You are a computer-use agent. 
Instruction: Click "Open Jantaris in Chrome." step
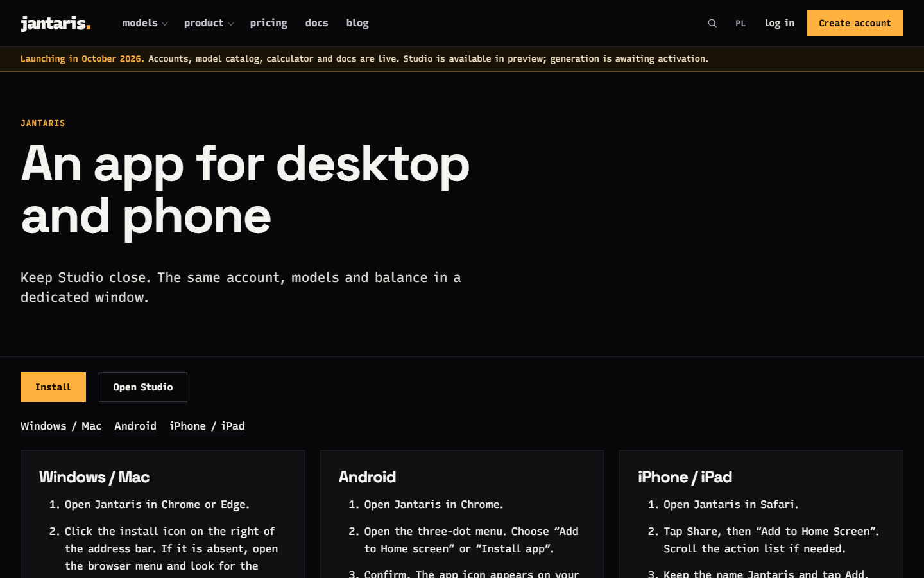[x=434, y=505]
